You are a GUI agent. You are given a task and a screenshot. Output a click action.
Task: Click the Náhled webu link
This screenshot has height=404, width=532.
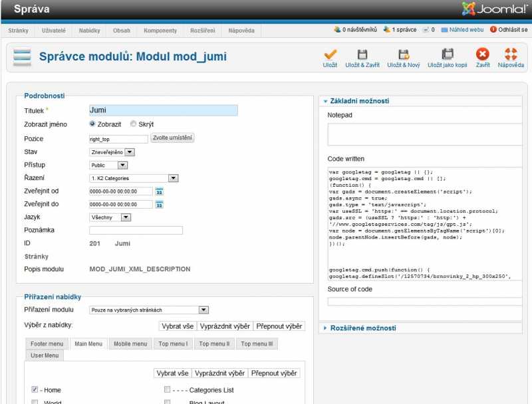point(466,30)
